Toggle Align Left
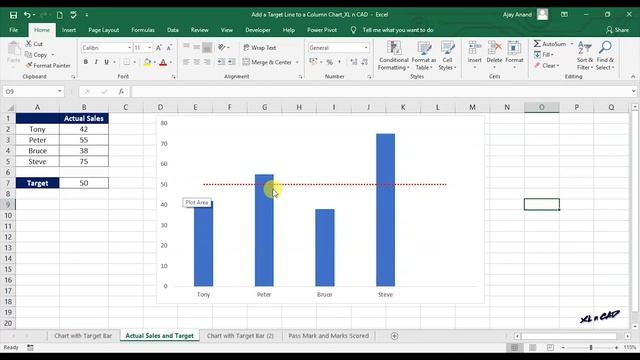 186,62
